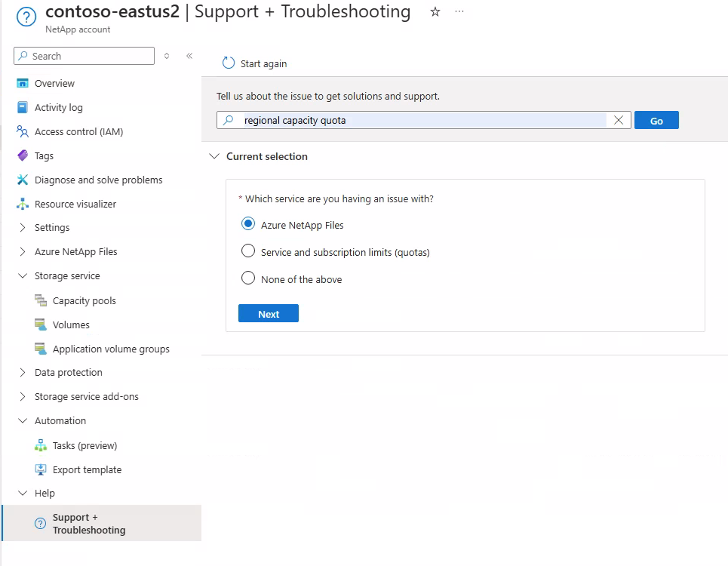Select Service and subscription limits (quotas) option
This screenshot has width=728, height=566.
(248, 251)
